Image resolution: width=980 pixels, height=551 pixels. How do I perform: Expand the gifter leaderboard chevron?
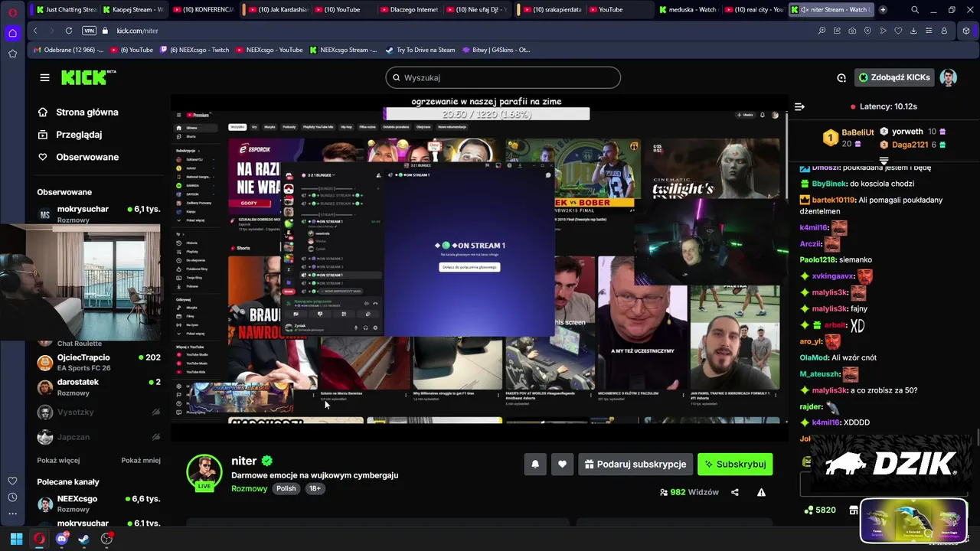point(884,161)
